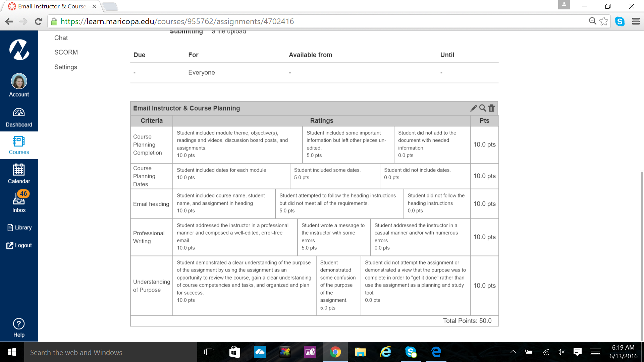
Task: Click the rubric title Email Instructor & Course Planning
Action: pyautogui.click(x=186, y=108)
